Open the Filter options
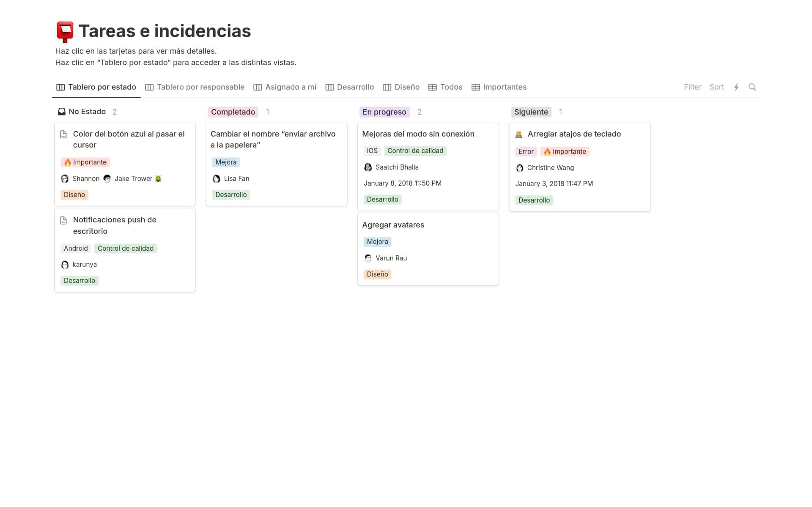 click(692, 87)
